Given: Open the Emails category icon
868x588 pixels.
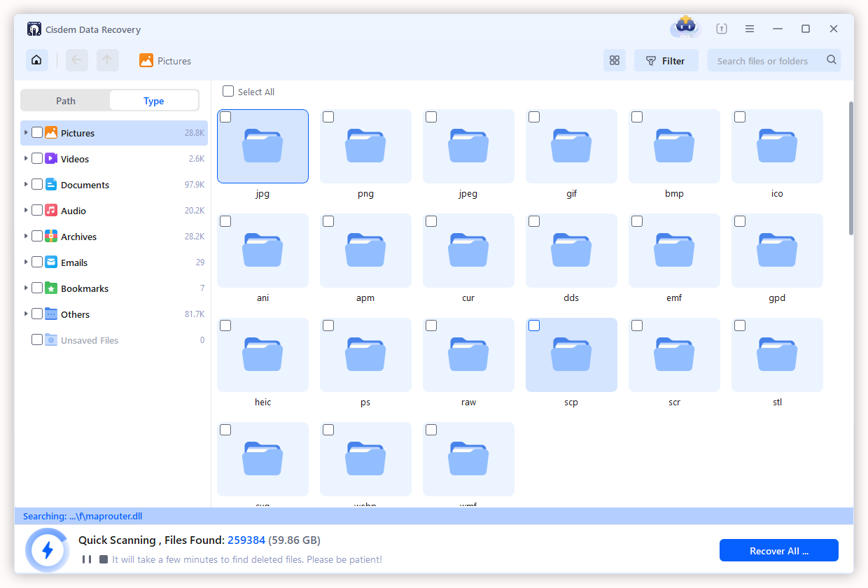Looking at the screenshot, I should 51,262.
